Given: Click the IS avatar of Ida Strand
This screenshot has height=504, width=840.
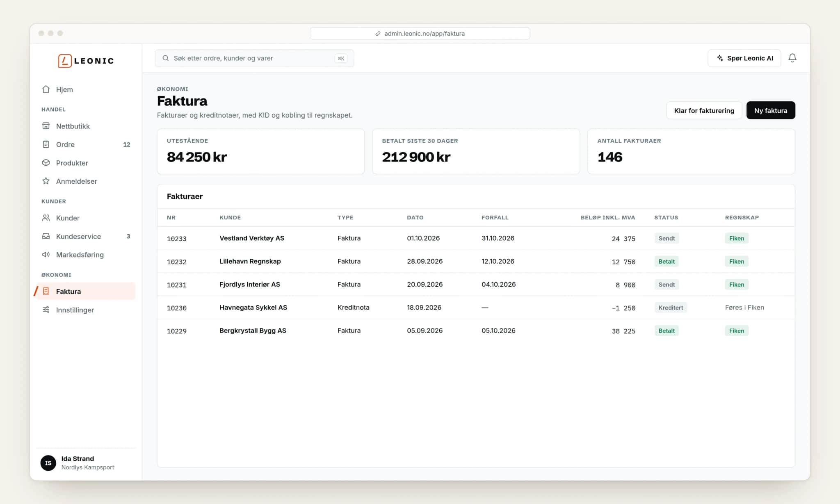Looking at the screenshot, I should point(48,463).
